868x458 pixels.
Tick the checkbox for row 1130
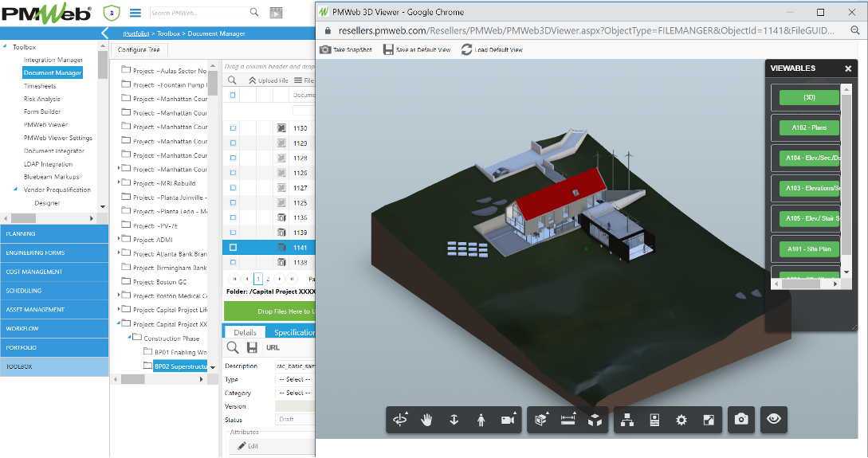[x=233, y=128]
